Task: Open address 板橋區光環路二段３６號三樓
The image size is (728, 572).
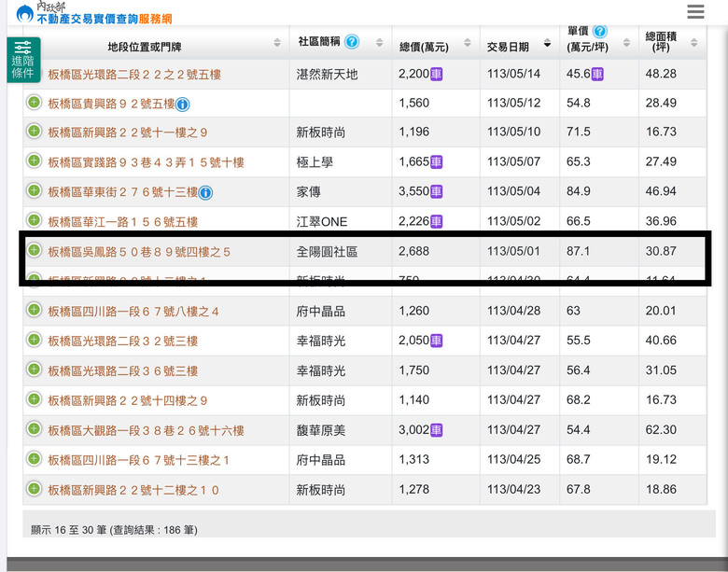Action: [123, 371]
